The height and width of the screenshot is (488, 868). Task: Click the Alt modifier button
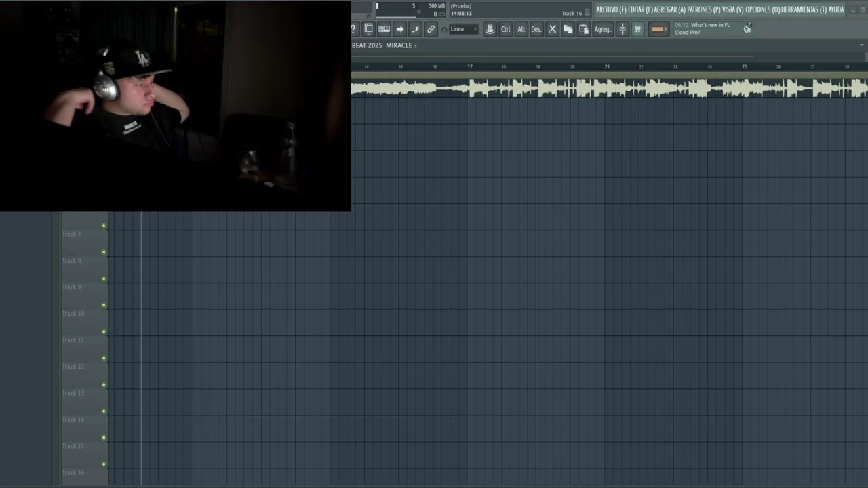[x=521, y=28]
